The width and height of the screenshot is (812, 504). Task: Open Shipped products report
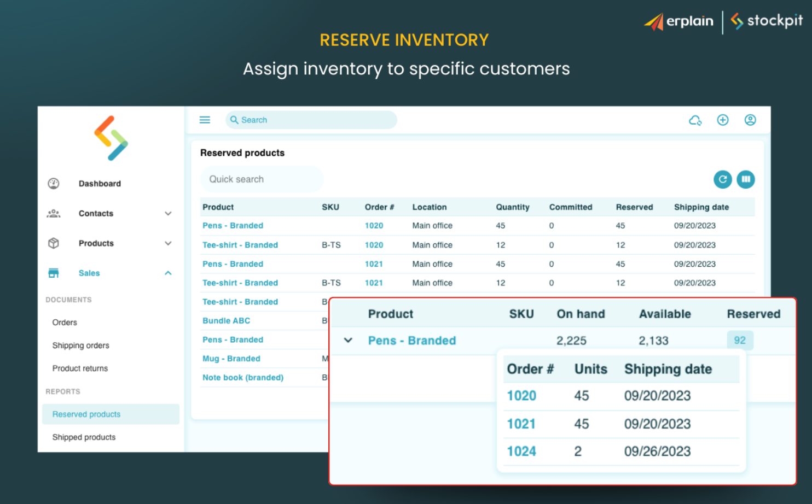pyautogui.click(x=84, y=437)
